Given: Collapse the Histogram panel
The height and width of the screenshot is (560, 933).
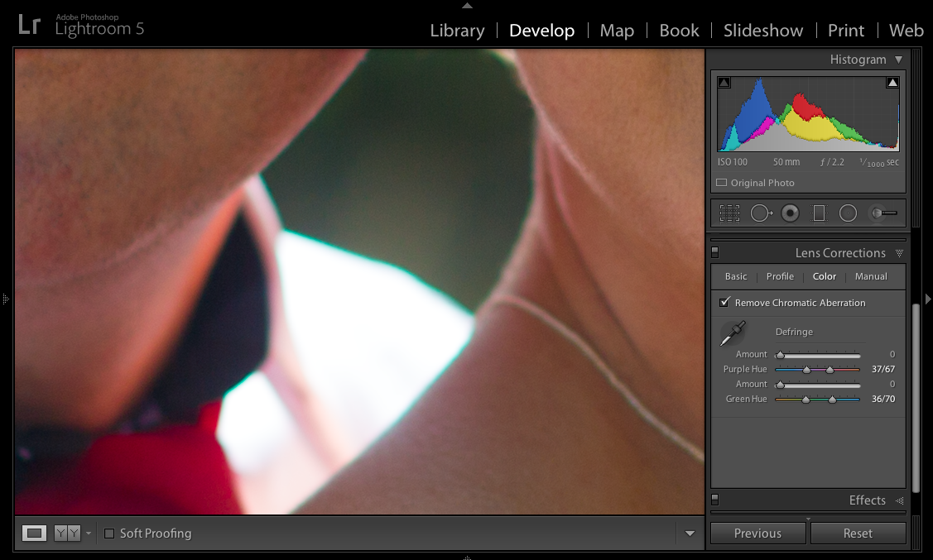Looking at the screenshot, I should pyautogui.click(x=899, y=59).
